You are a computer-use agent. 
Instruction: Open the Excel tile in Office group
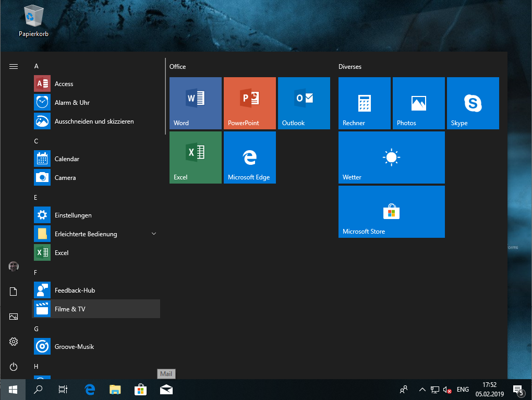tap(196, 157)
